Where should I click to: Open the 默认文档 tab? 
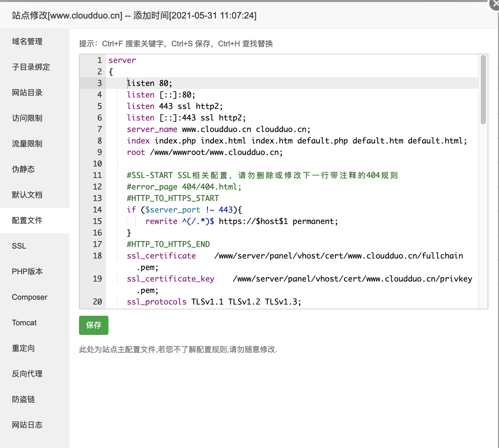point(35,195)
